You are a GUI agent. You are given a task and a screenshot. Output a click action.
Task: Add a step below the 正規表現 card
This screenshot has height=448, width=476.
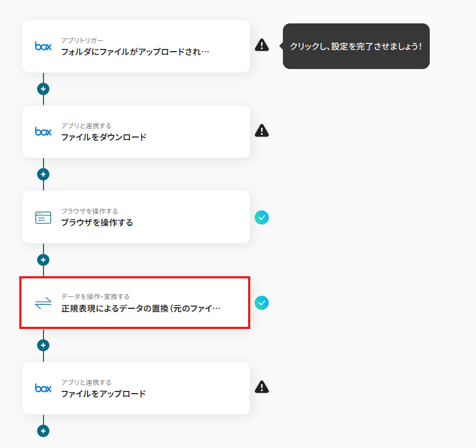(x=43, y=345)
